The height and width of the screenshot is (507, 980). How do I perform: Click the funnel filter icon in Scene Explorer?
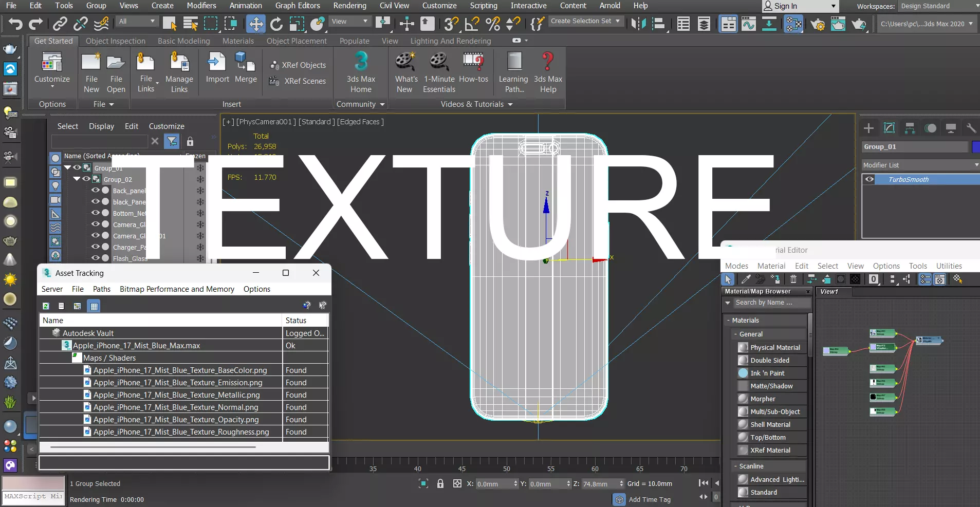click(172, 141)
